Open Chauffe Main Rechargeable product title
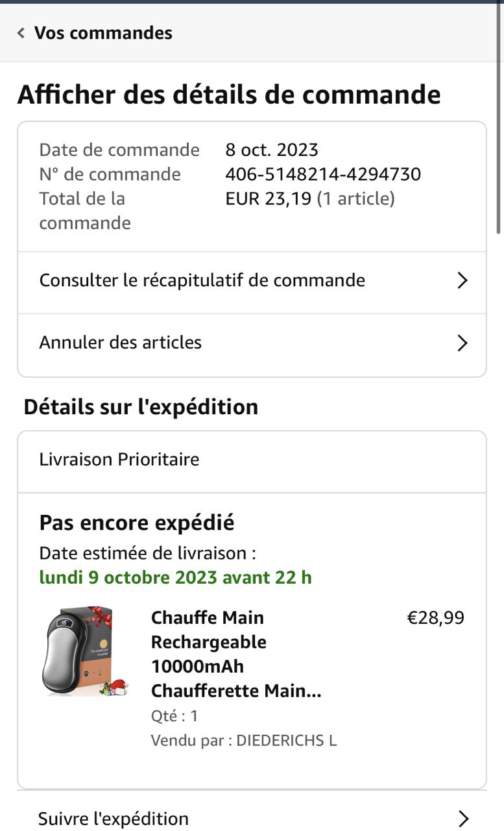The image size is (504, 831). pyautogui.click(x=236, y=654)
